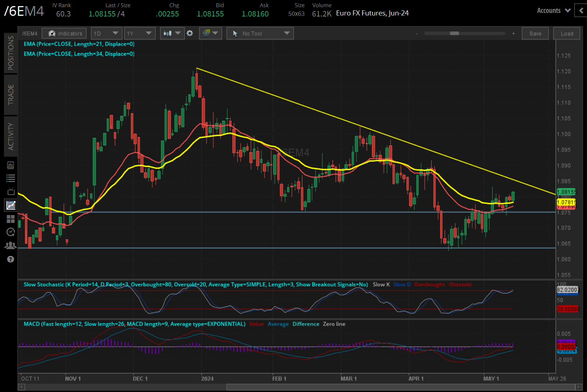Open the 1Y range dropdown
The width and height of the screenshot is (587, 392).
[139, 33]
